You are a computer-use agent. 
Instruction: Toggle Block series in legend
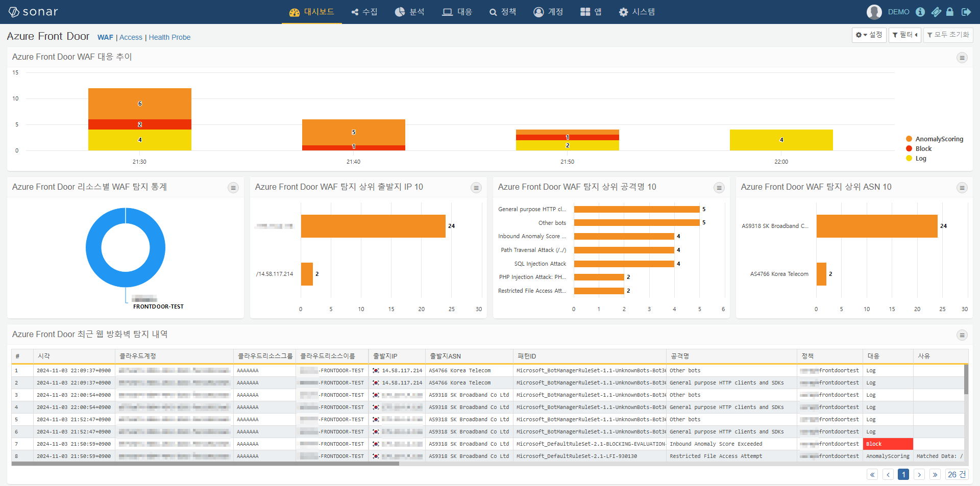919,148
